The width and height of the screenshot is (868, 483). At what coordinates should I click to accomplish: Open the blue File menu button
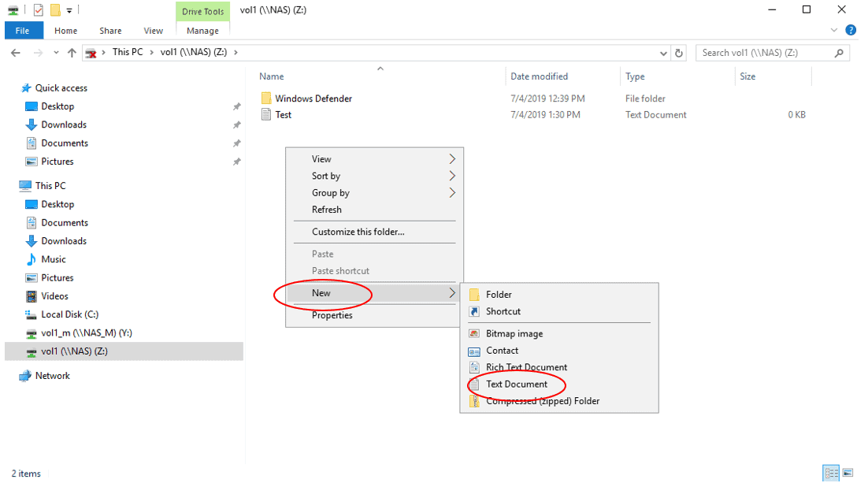[22, 31]
